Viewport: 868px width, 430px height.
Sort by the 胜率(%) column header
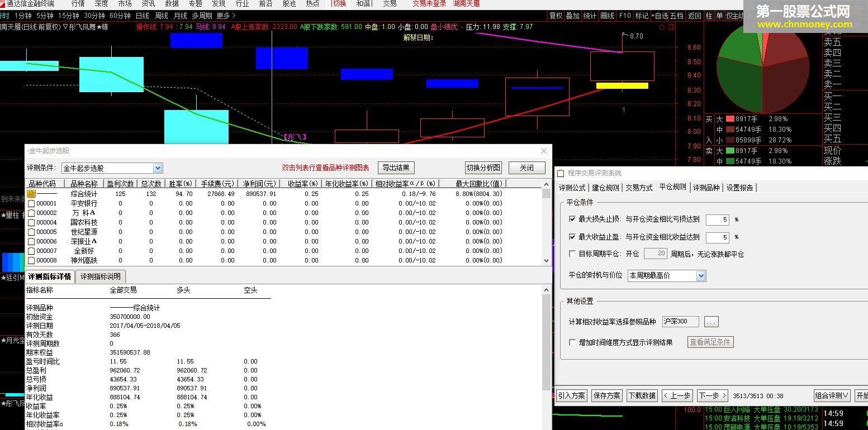click(x=181, y=184)
